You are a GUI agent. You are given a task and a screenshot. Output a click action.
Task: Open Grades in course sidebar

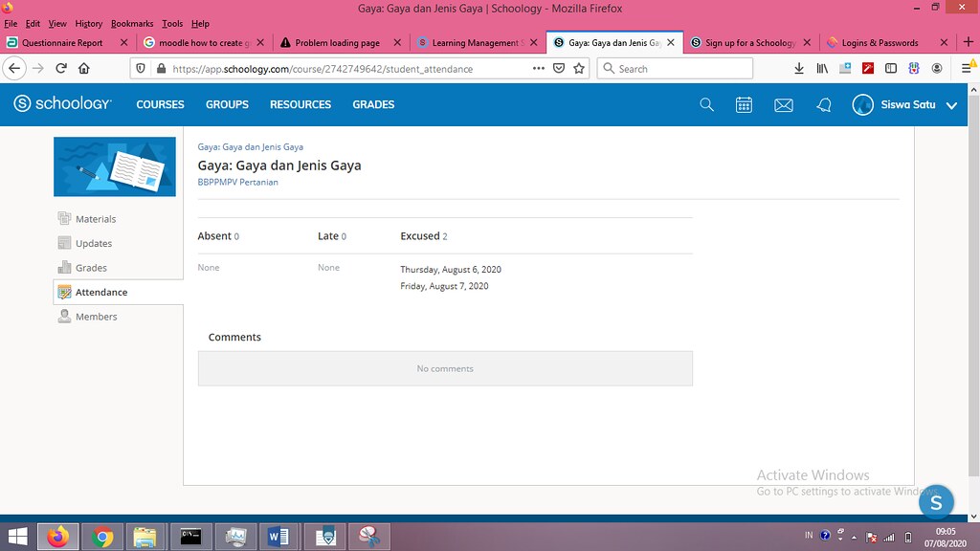pyautogui.click(x=91, y=268)
